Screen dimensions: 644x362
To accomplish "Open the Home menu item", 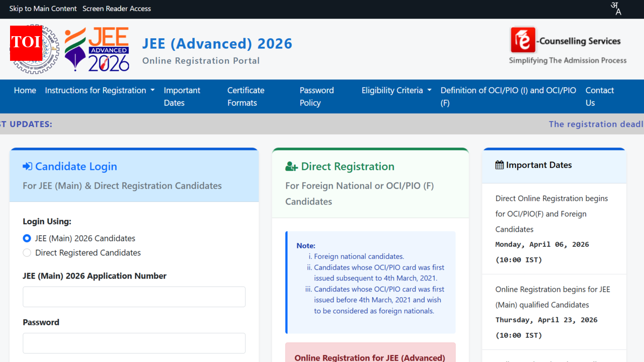I will tap(25, 90).
